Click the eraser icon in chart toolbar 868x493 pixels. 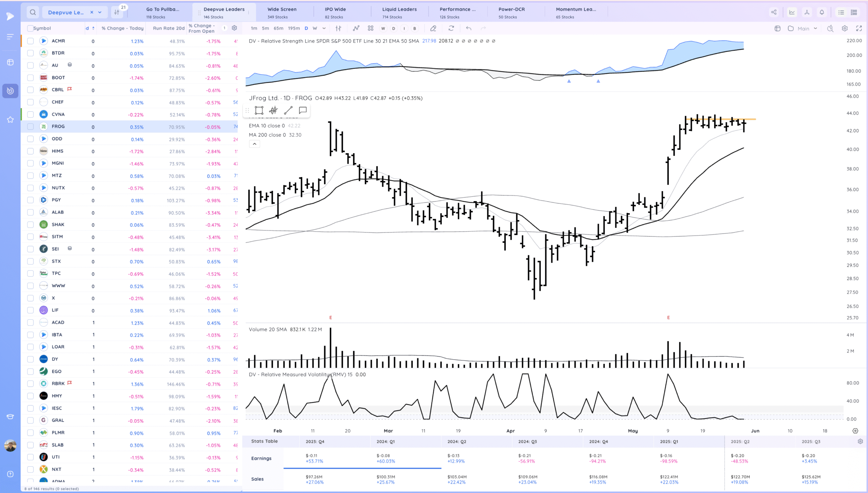(x=433, y=28)
